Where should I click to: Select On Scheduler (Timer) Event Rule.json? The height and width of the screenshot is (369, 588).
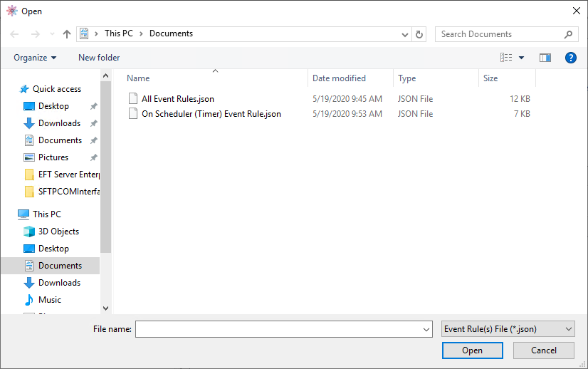tap(211, 114)
